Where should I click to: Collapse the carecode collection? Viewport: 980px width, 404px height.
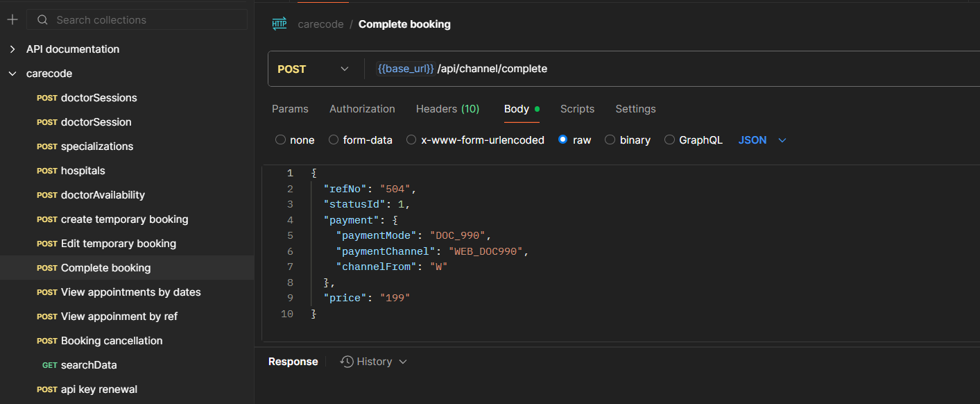(x=12, y=74)
